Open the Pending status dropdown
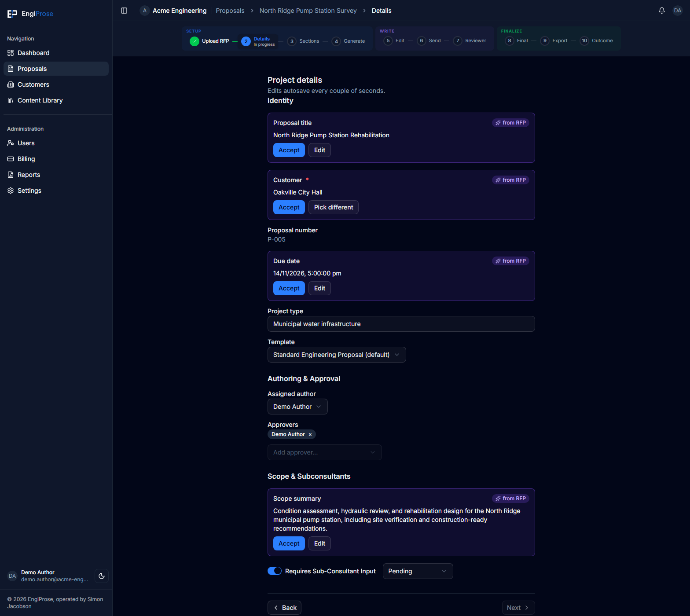 (418, 571)
